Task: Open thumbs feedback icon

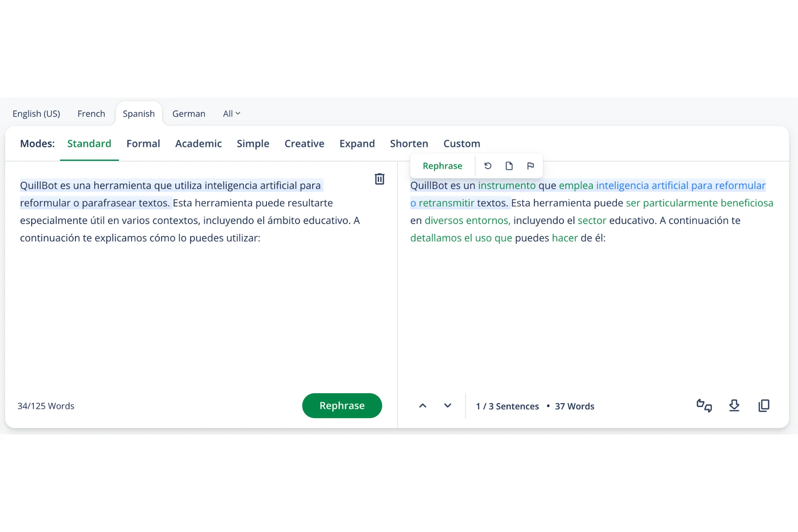Action: pos(704,406)
